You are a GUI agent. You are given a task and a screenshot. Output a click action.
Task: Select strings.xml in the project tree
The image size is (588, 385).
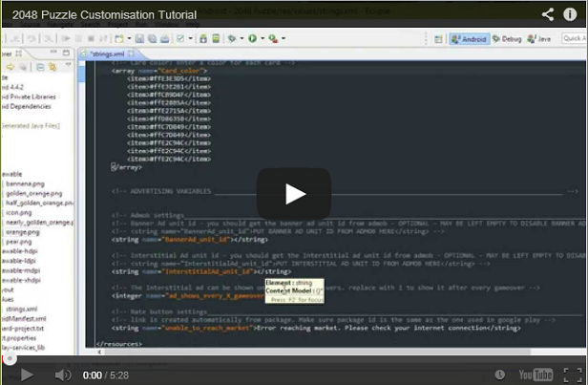point(21,310)
